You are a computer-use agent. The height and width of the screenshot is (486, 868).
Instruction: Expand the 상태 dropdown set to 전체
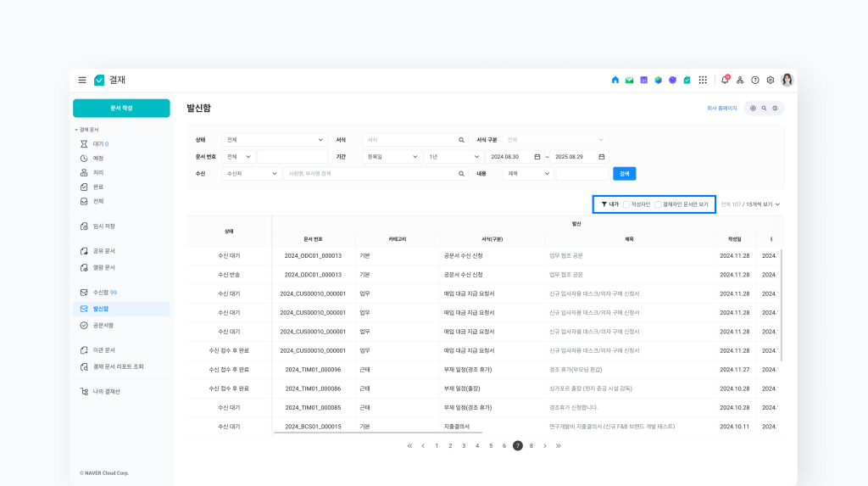274,140
